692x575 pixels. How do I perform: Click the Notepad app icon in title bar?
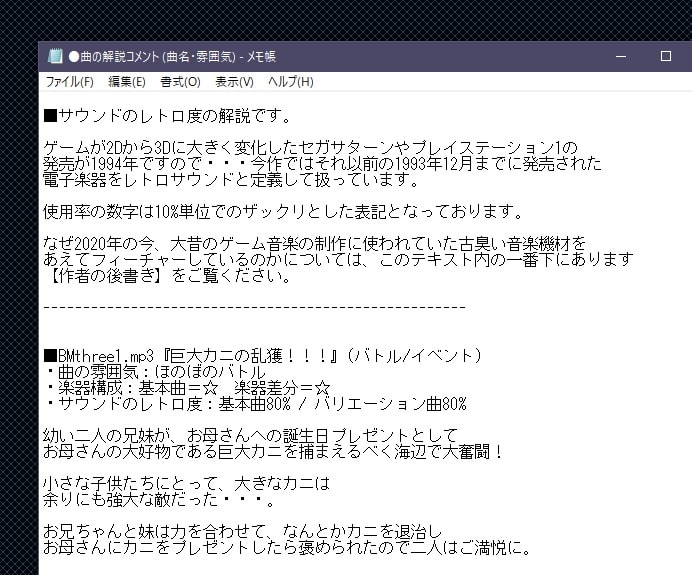(x=55, y=57)
